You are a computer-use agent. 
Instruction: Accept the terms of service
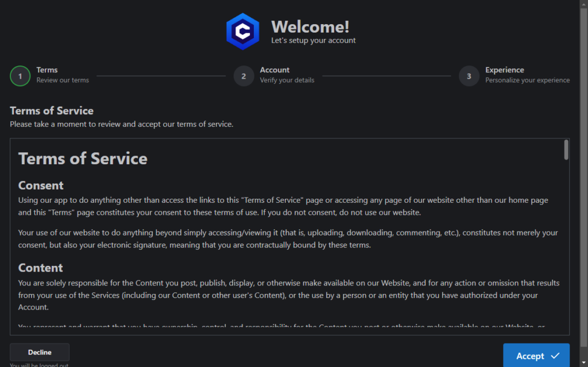point(536,356)
